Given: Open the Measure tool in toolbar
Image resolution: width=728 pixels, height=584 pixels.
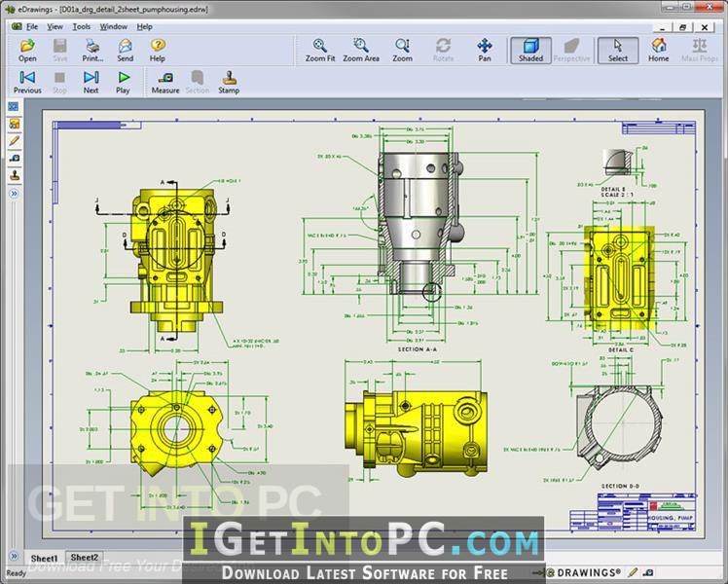Looking at the screenshot, I should [165, 82].
